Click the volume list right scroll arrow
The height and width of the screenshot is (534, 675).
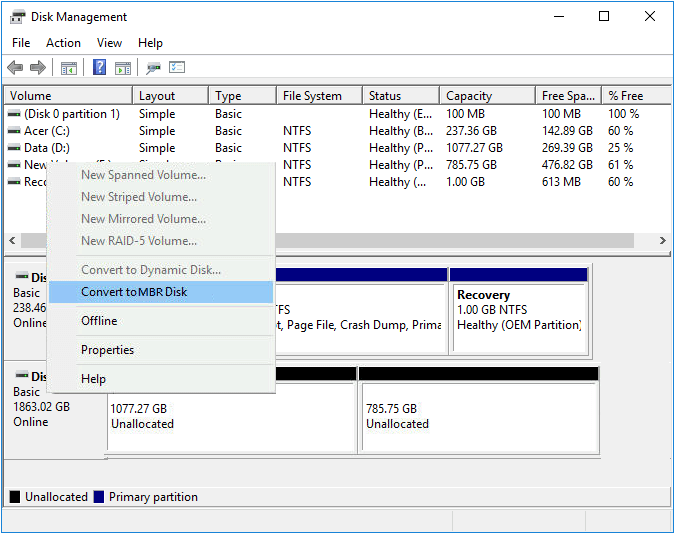[x=662, y=241]
